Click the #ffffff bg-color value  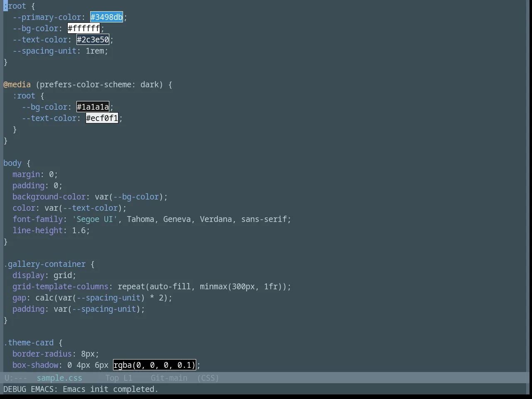click(84, 28)
